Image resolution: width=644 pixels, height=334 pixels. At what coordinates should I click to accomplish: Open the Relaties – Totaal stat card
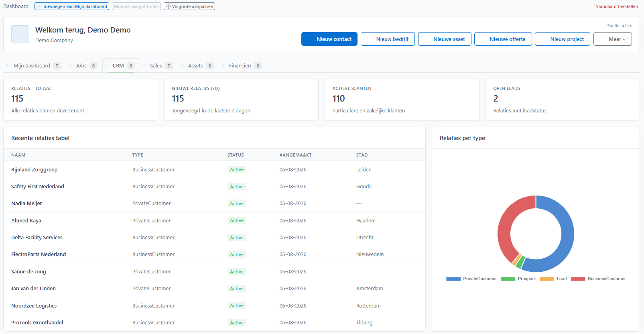[x=81, y=100]
